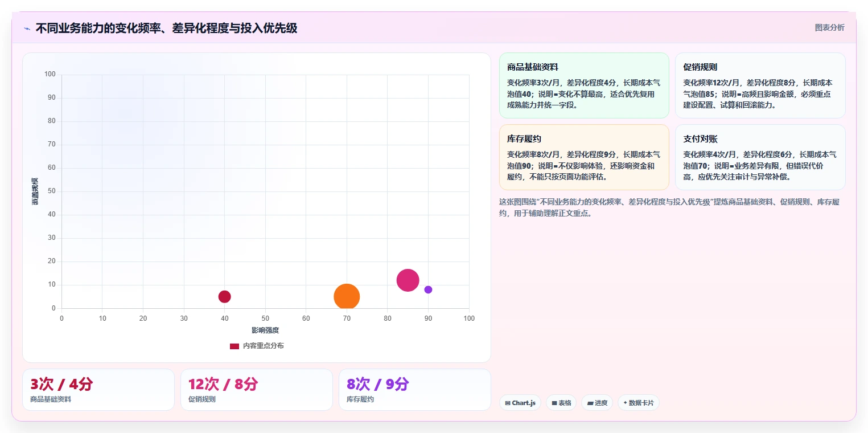Click the 8次 / 9分 stat card
868x433 pixels.
click(415, 390)
